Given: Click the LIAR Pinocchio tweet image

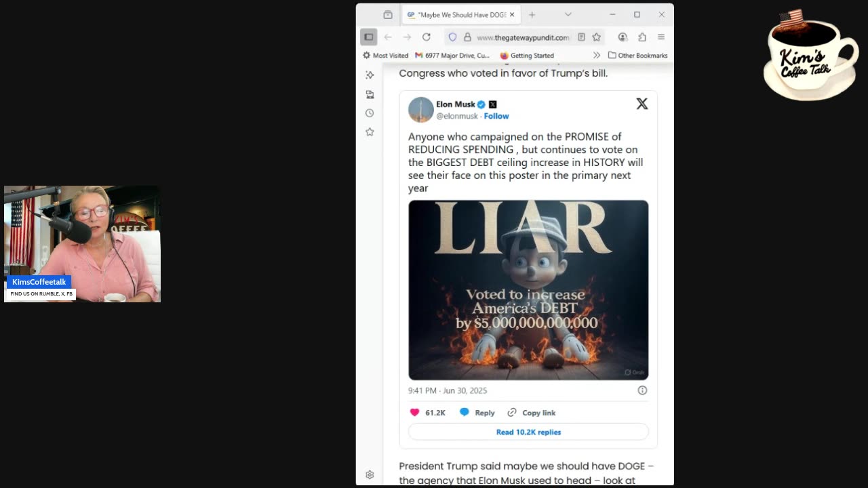Looking at the screenshot, I should click(528, 290).
